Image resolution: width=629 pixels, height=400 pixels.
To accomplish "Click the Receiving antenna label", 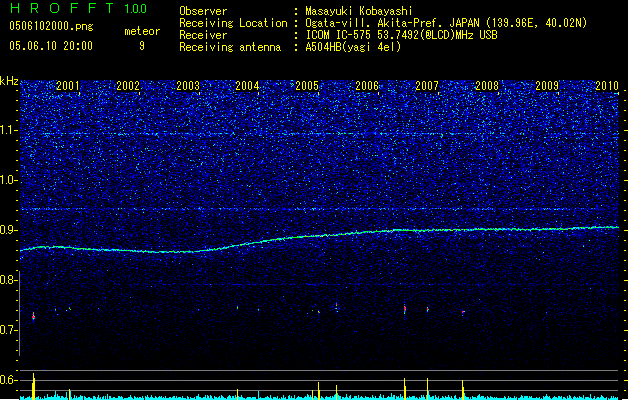I will point(230,47).
